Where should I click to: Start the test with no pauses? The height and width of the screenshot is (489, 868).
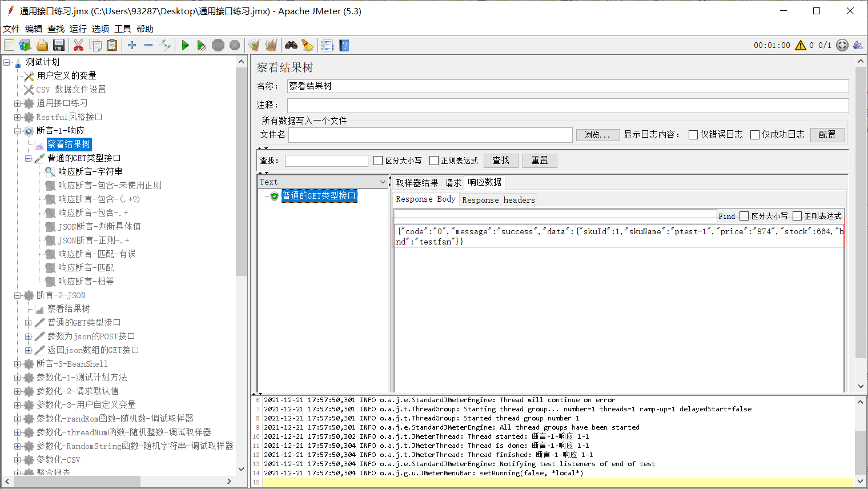(202, 45)
